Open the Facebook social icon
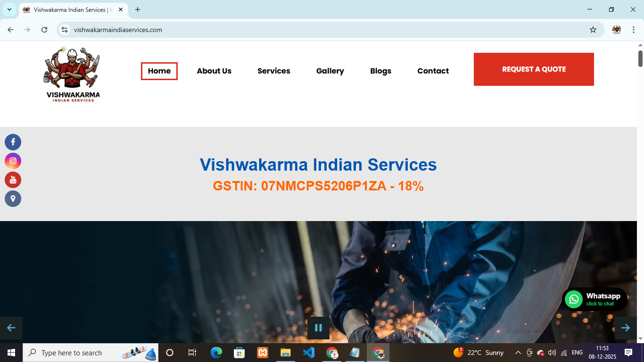 [13, 142]
